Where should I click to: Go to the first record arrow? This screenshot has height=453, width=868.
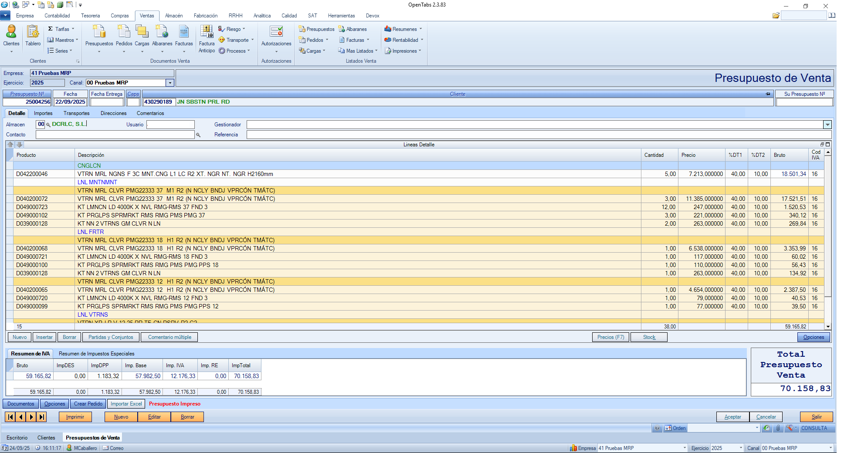[x=10, y=417]
